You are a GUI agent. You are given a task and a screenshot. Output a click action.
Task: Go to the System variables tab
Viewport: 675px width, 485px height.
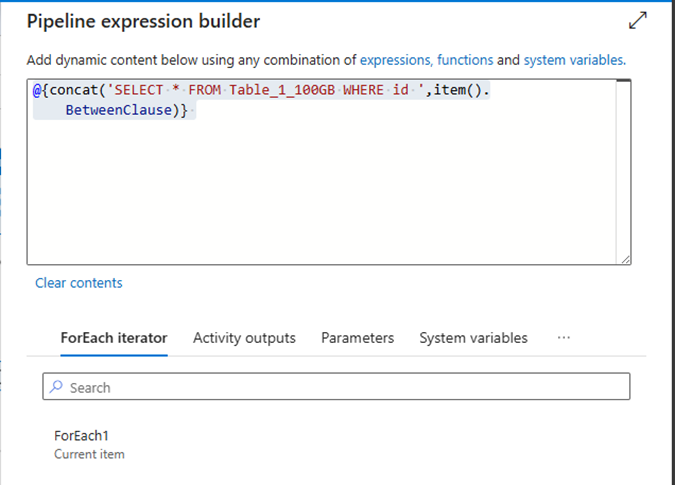473,338
